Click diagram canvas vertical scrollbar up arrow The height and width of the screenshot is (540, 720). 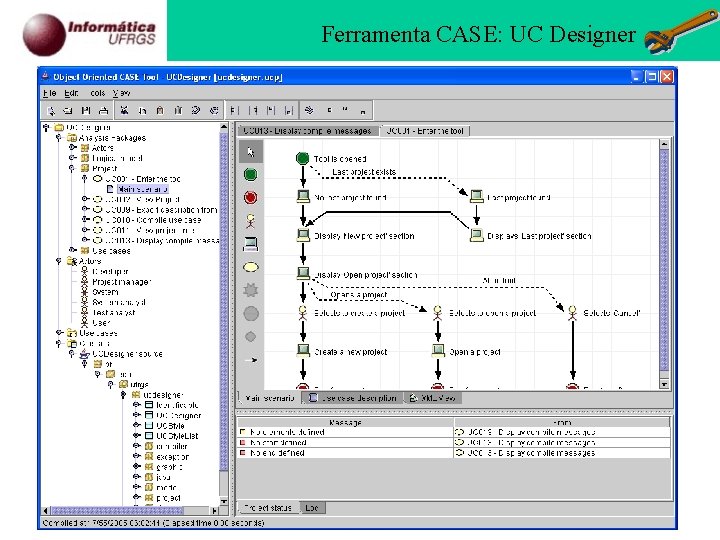(x=664, y=144)
